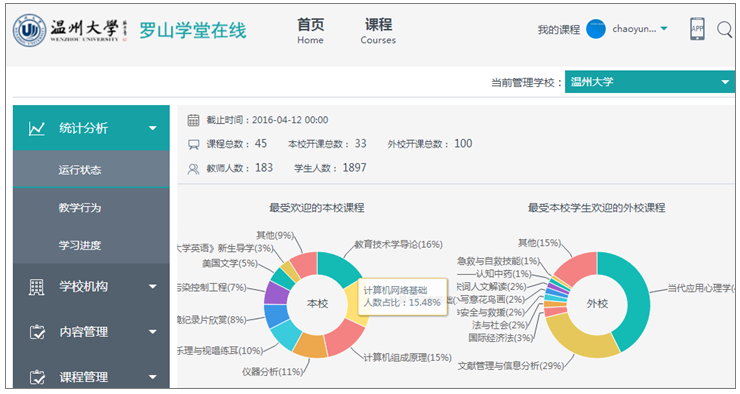This screenshot has height=394, width=740.
Task: Click the 统计分析 chart icon
Action: click(x=36, y=128)
